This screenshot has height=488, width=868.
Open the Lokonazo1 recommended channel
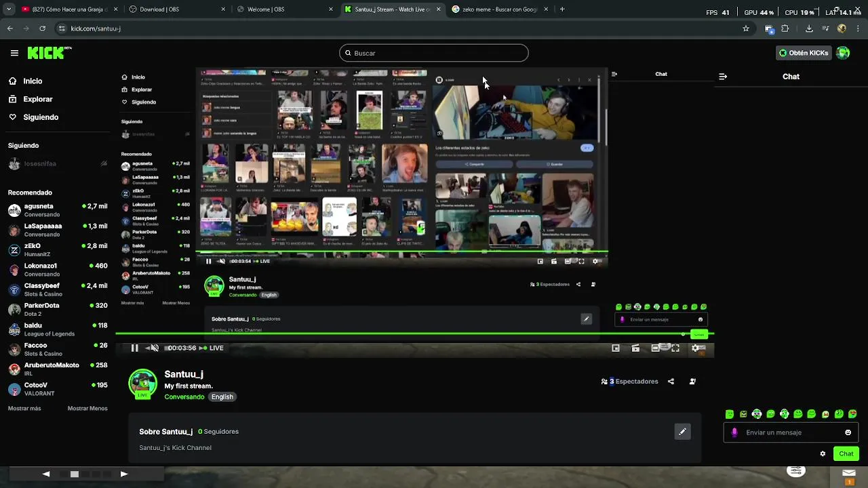coord(58,270)
